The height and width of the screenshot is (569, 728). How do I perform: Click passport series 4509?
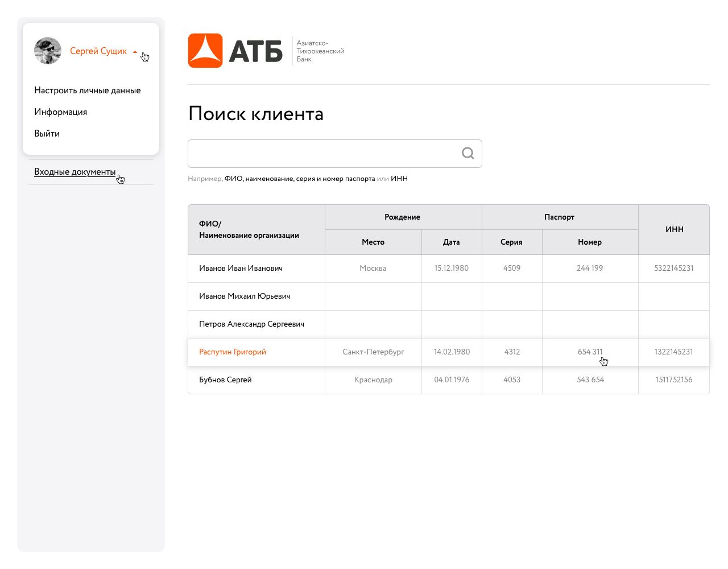tap(512, 268)
